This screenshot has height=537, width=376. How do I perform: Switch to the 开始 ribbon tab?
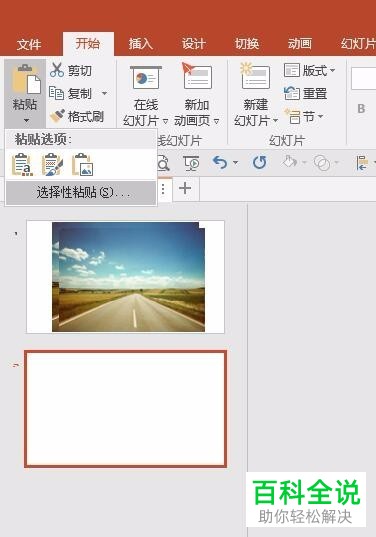88,43
